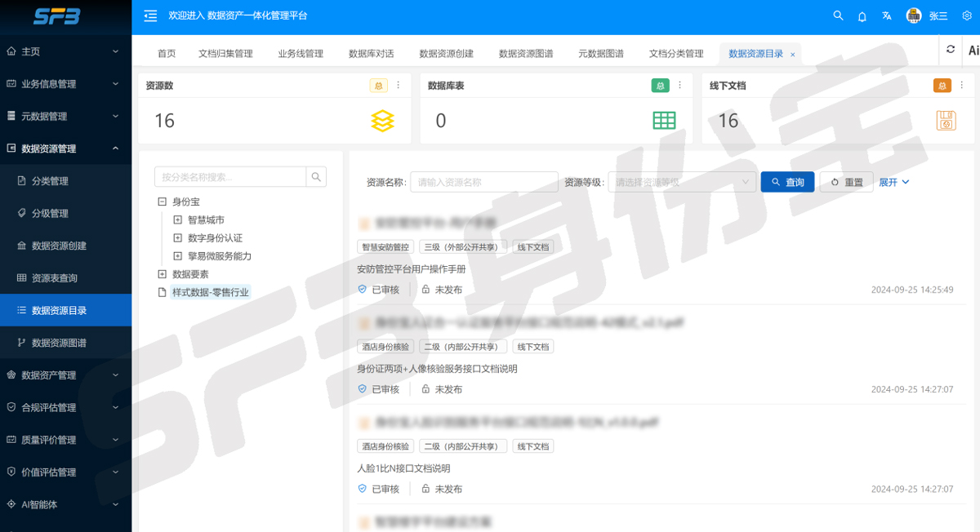Switch to the 业务线管理 tab
This screenshot has height=532, width=980.
pyautogui.click(x=301, y=54)
